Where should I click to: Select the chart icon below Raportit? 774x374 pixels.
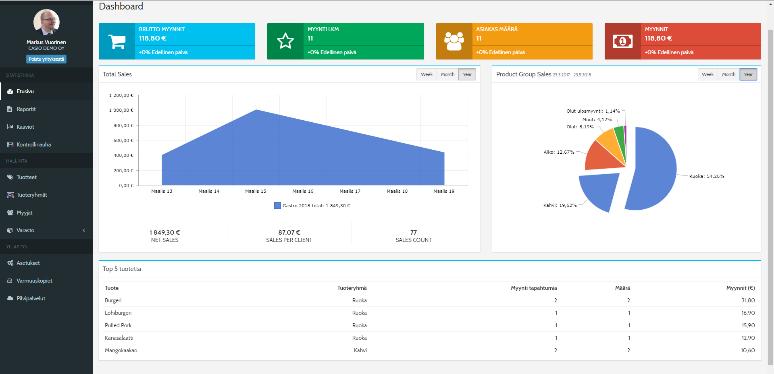pos(9,127)
